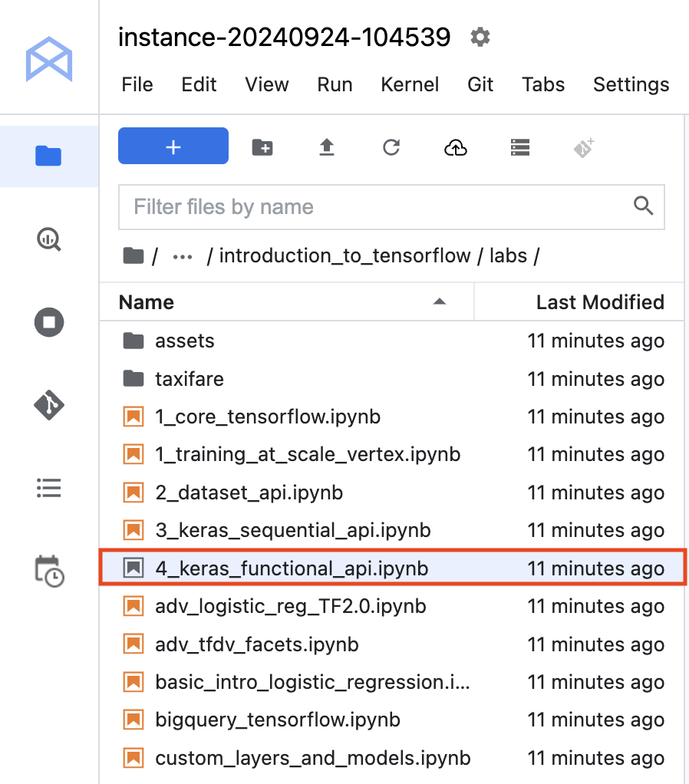Click assets folder icon
Image resolution: width=689 pixels, height=784 pixels.
click(134, 341)
